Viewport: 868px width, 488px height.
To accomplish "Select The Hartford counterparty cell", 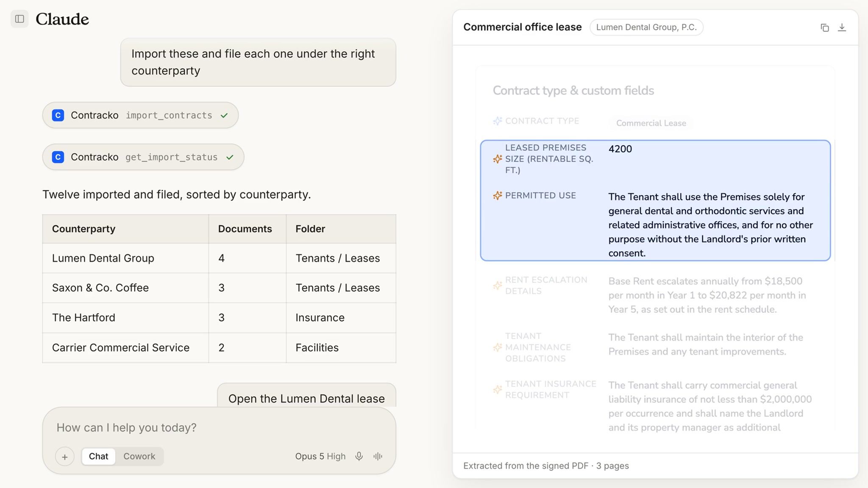I will point(125,318).
